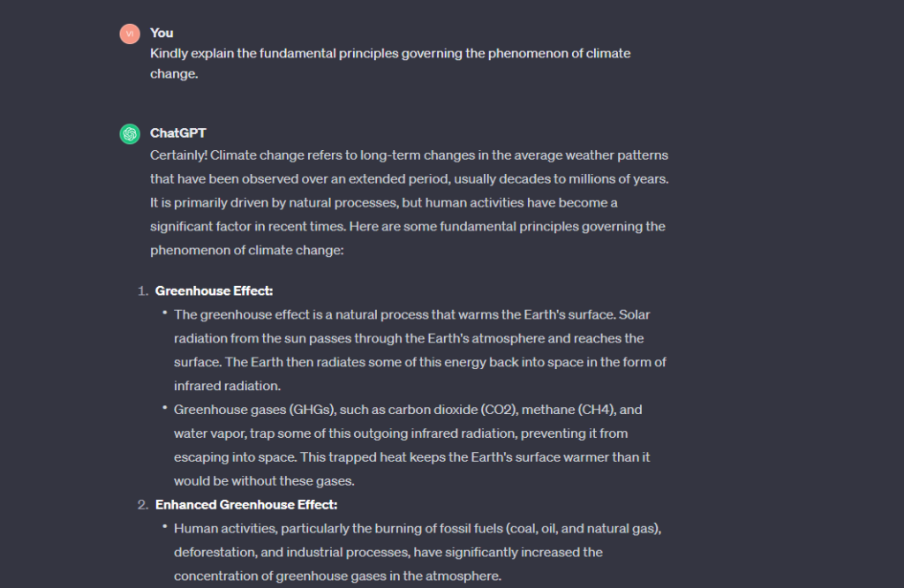Click the "You" sender name

pos(162,33)
